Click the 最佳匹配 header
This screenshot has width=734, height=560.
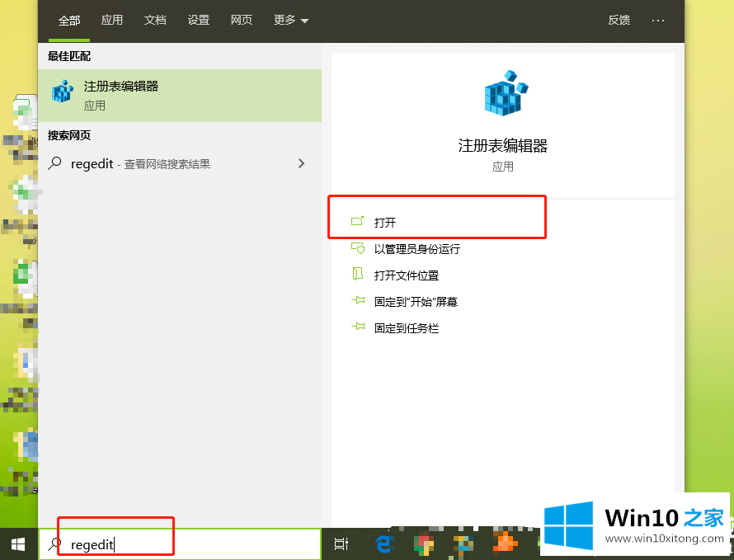point(68,56)
